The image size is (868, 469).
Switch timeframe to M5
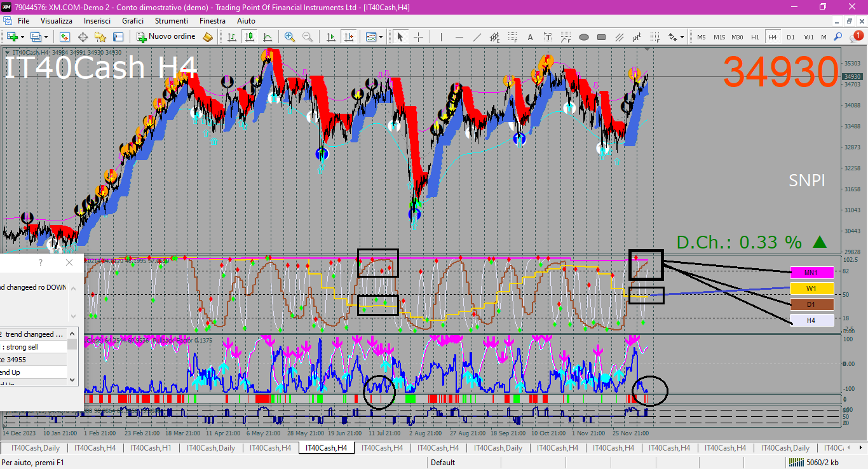pos(701,37)
